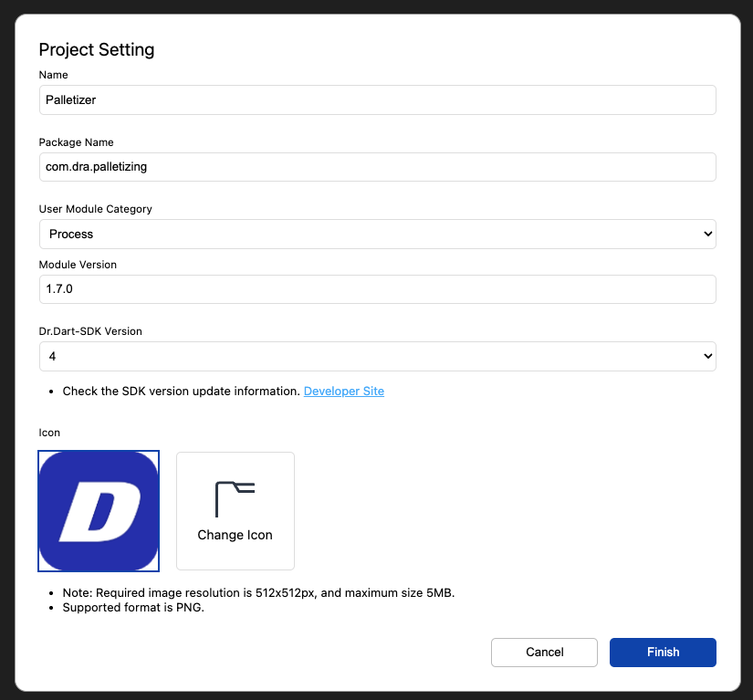Click the white D logo inside the icon
Image resolution: width=753 pixels, height=700 pixels.
pos(99,512)
